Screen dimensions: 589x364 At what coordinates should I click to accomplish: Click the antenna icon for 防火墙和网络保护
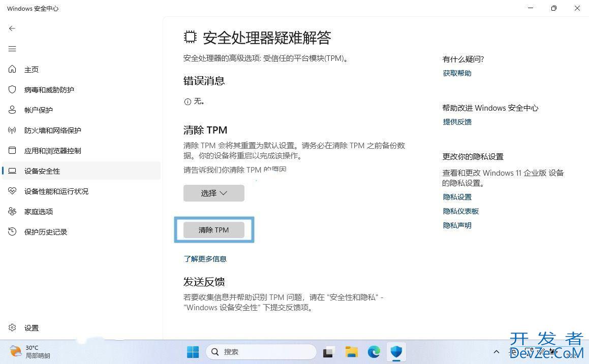(12, 130)
